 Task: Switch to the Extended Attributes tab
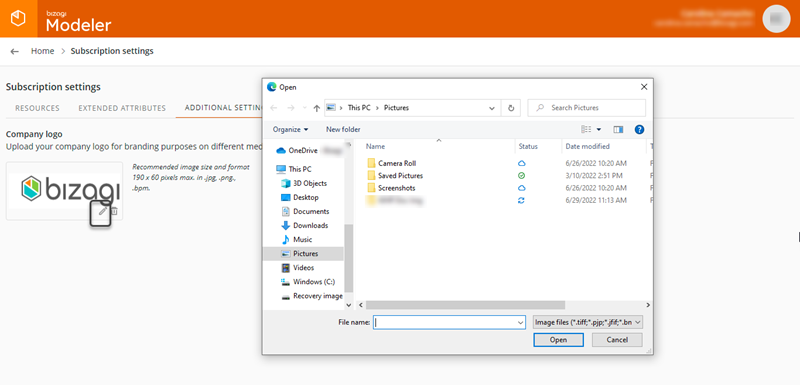pyautogui.click(x=122, y=108)
